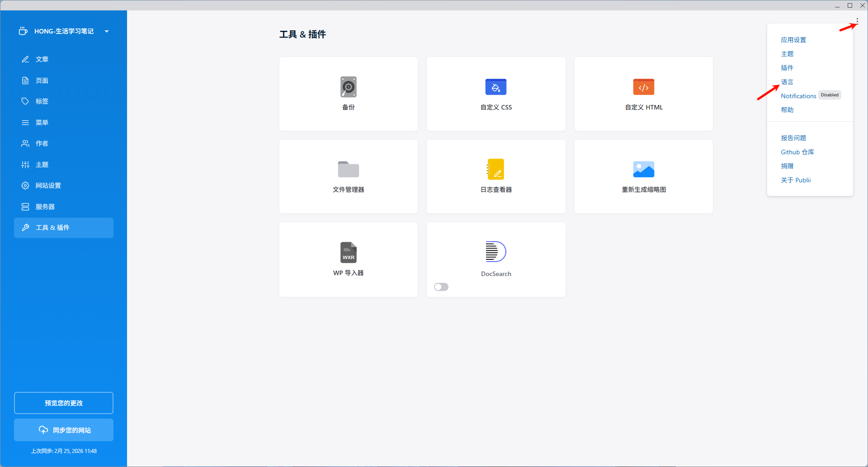
Task: Open the Custom CSS (自定义 CSS) tool icon
Action: 496,87
